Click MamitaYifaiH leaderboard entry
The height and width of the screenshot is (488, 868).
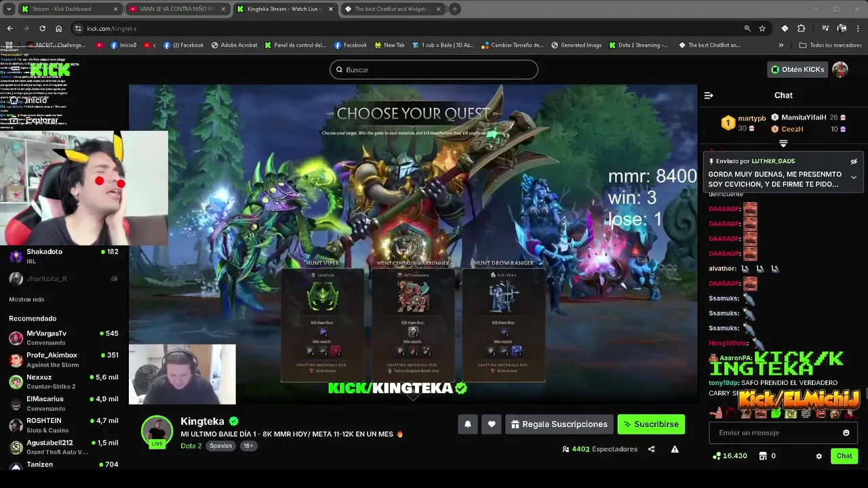pyautogui.click(x=808, y=117)
